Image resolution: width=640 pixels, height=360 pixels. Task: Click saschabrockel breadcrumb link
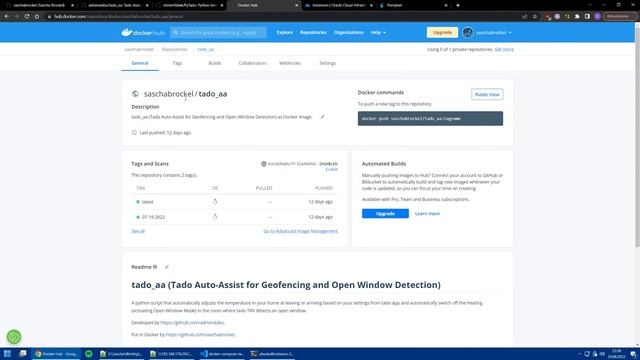pos(139,49)
